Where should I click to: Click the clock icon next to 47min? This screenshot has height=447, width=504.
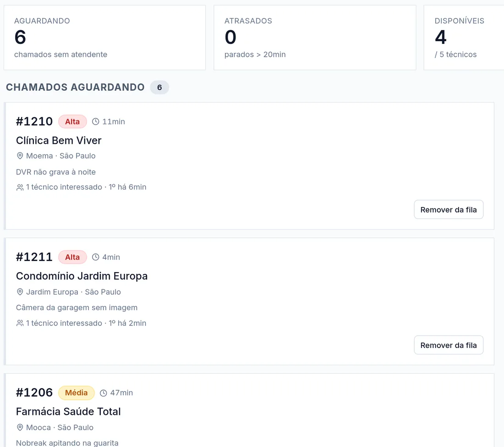click(x=103, y=392)
